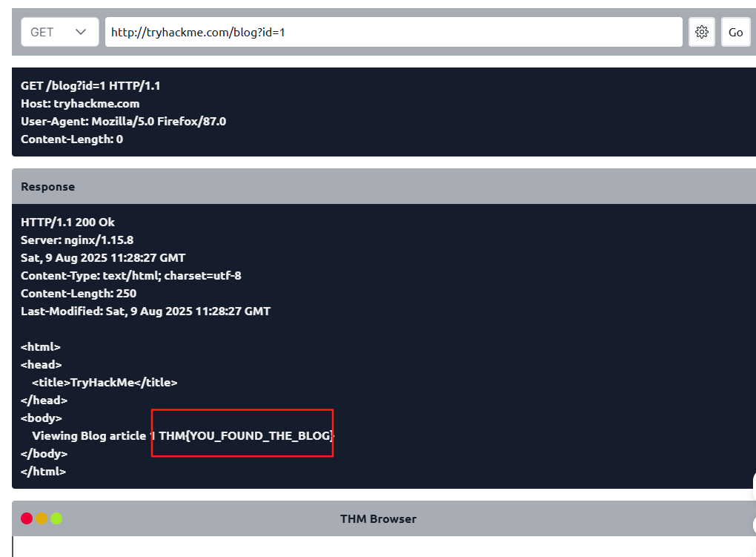Click the 'Host: tryhackme.com' header line
Viewport: 756px width, 557px height.
pos(80,104)
